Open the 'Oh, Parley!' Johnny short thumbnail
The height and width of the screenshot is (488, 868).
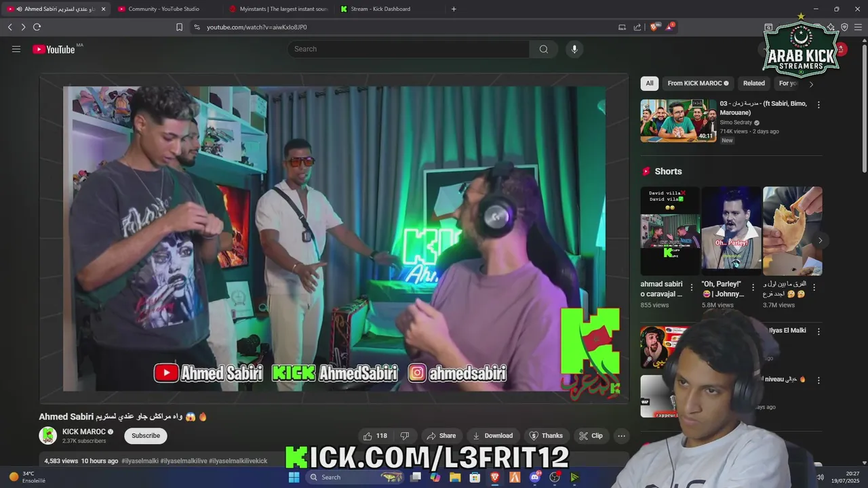click(x=731, y=231)
